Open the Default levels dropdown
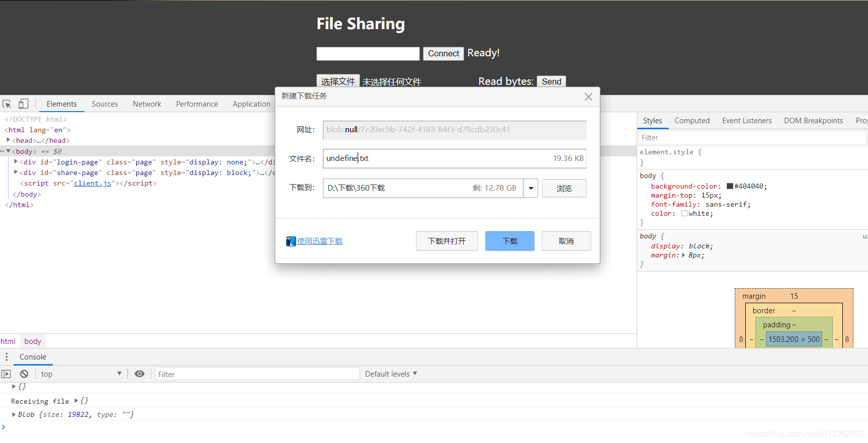The height and width of the screenshot is (443, 868). tap(391, 374)
